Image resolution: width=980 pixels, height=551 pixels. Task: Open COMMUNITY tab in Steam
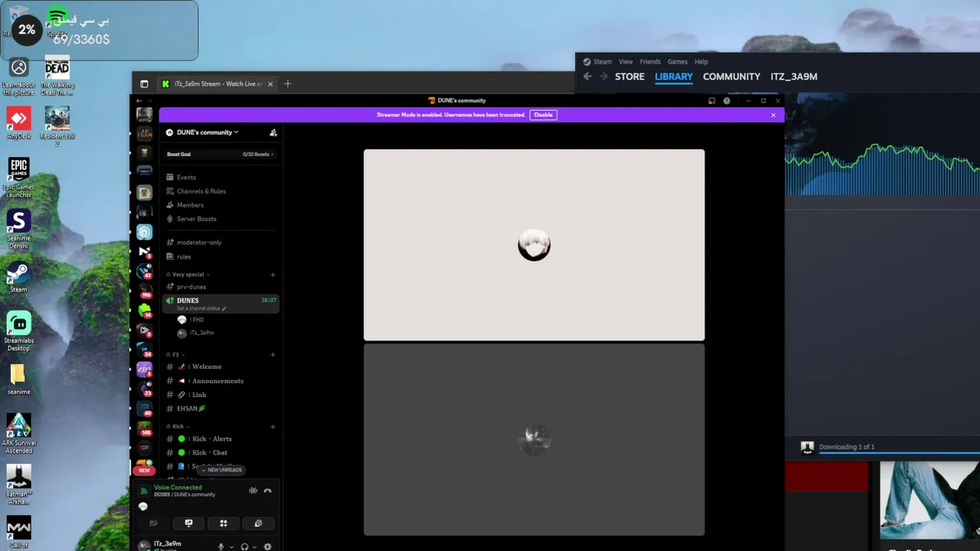click(731, 77)
